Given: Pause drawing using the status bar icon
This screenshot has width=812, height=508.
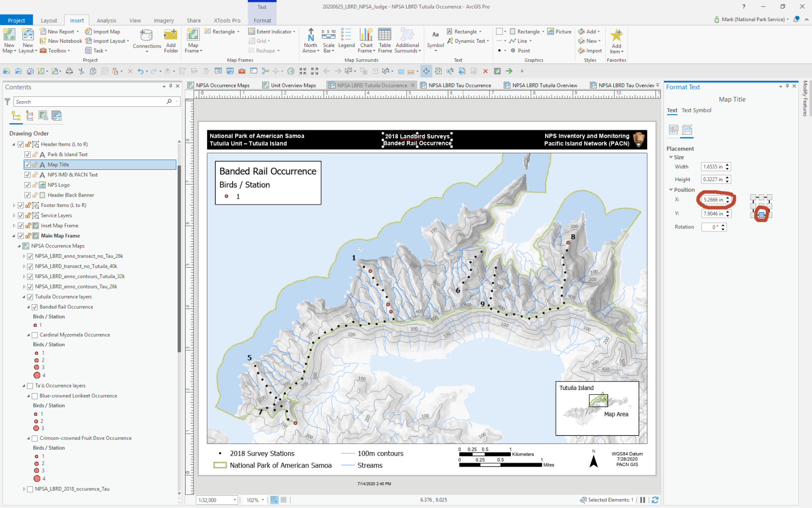Looking at the screenshot, I should (642, 500).
